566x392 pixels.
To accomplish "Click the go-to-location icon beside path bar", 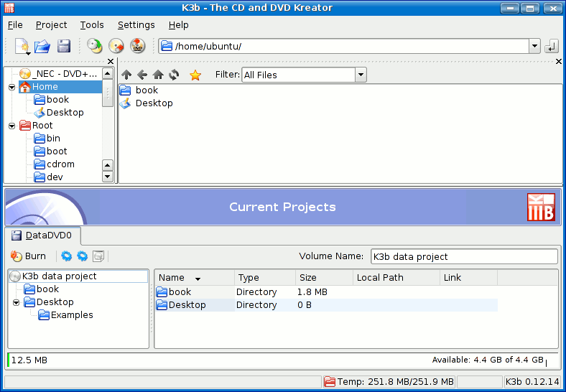I will tap(552, 46).
